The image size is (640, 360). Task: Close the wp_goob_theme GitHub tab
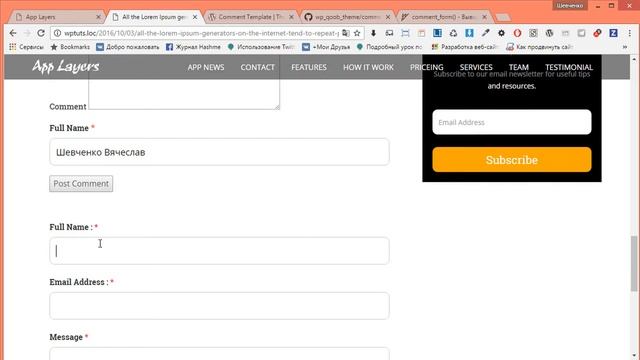[388, 17]
